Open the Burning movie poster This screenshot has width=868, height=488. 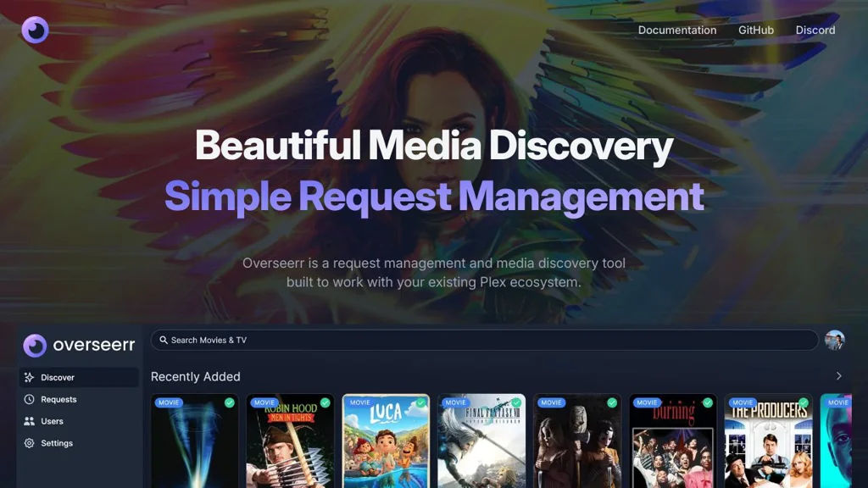coord(672,441)
